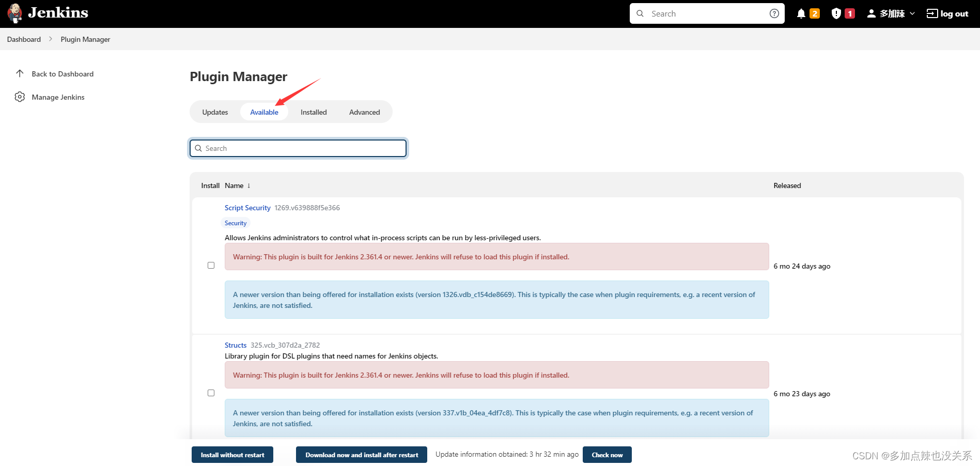Screen dimensions: 980x466
Task: Sort plugins by Released column
Action: click(787, 185)
